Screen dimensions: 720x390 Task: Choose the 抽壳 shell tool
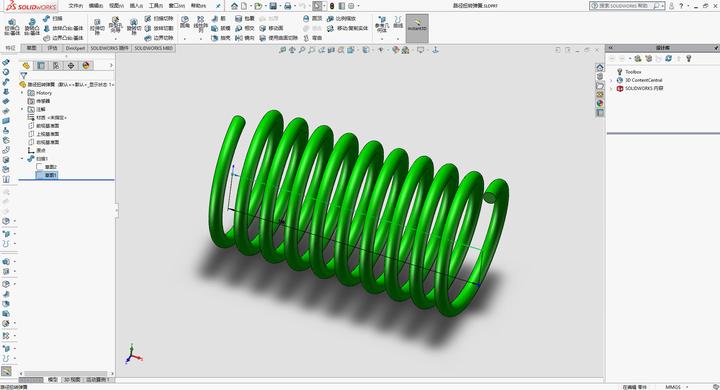tap(221, 38)
